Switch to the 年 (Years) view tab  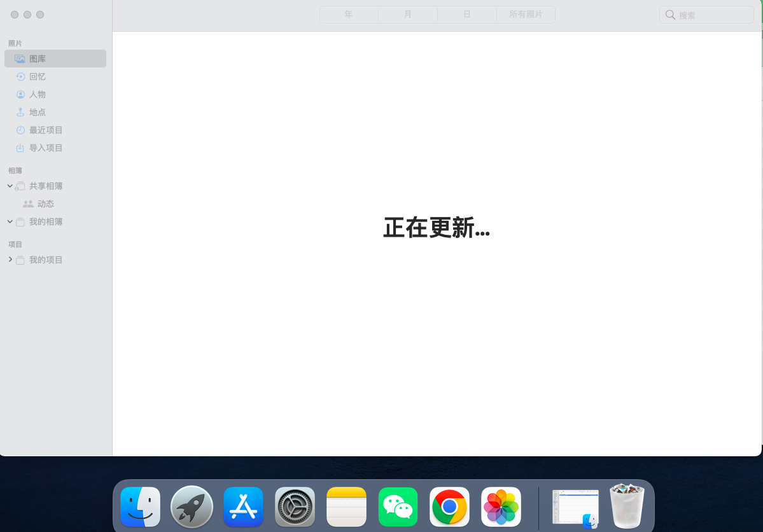point(348,14)
